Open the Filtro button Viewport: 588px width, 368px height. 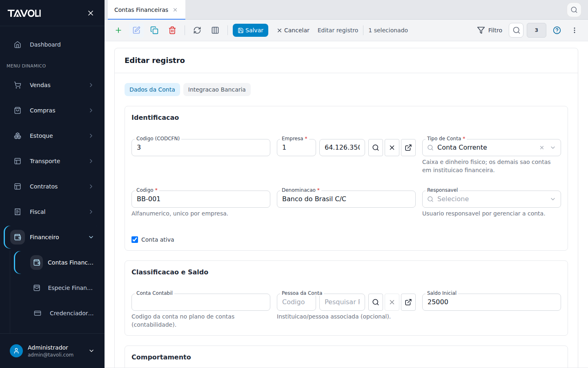tap(490, 30)
